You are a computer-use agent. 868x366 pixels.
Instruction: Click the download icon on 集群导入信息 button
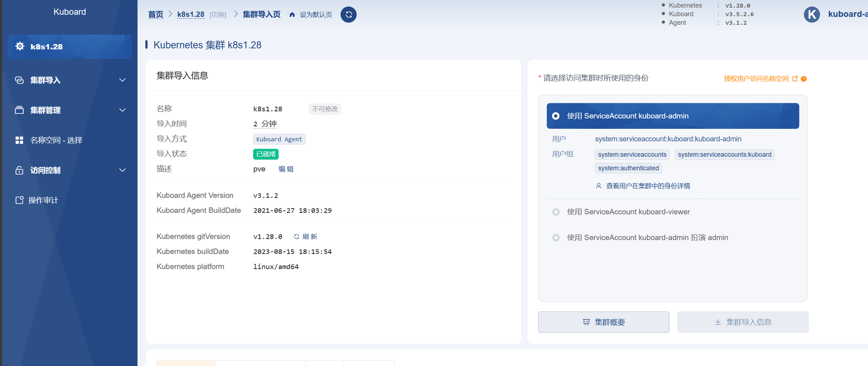pyautogui.click(x=718, y=322)
